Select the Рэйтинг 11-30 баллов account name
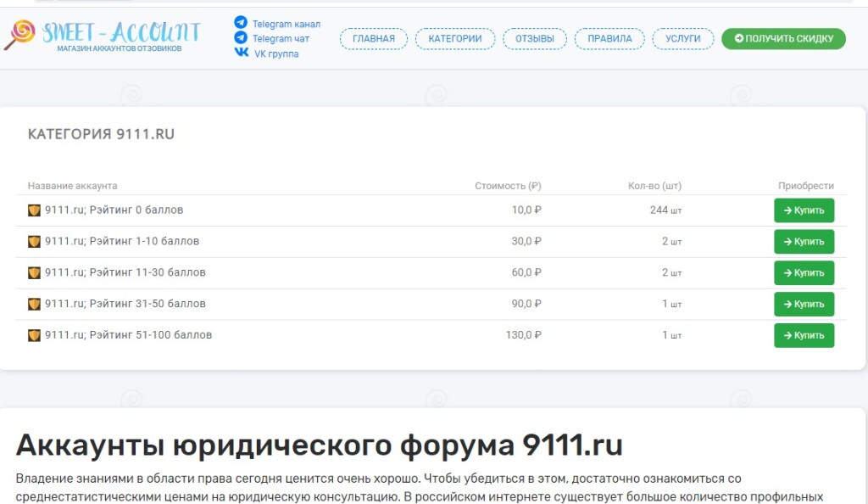Image resolution: width=868 pixels, height=504 pixels. tap(125, 273)
